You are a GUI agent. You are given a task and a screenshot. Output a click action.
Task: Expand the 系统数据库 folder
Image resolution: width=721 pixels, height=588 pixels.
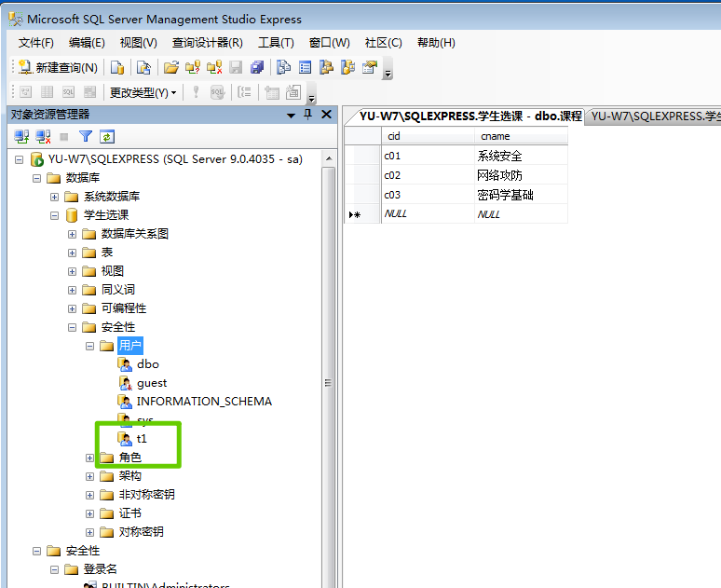click(54, 197)
